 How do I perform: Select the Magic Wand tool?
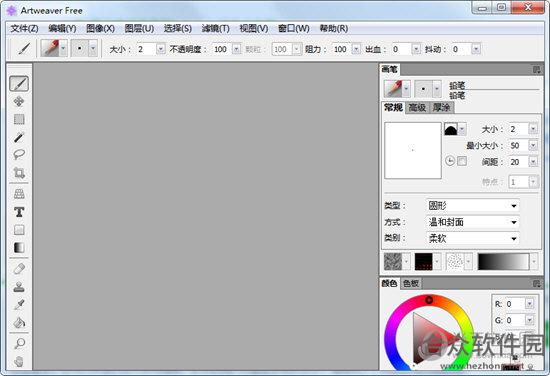(19, 137)
